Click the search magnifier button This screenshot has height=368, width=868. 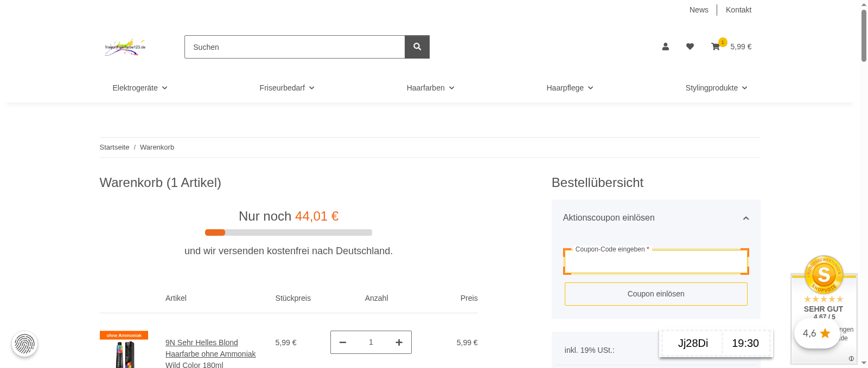[417, 47]
